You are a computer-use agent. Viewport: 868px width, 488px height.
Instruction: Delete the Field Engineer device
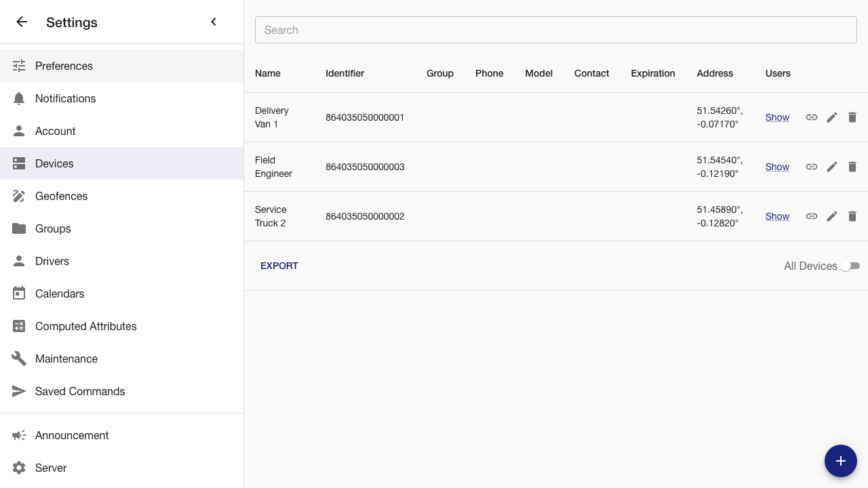coord(852,167)
